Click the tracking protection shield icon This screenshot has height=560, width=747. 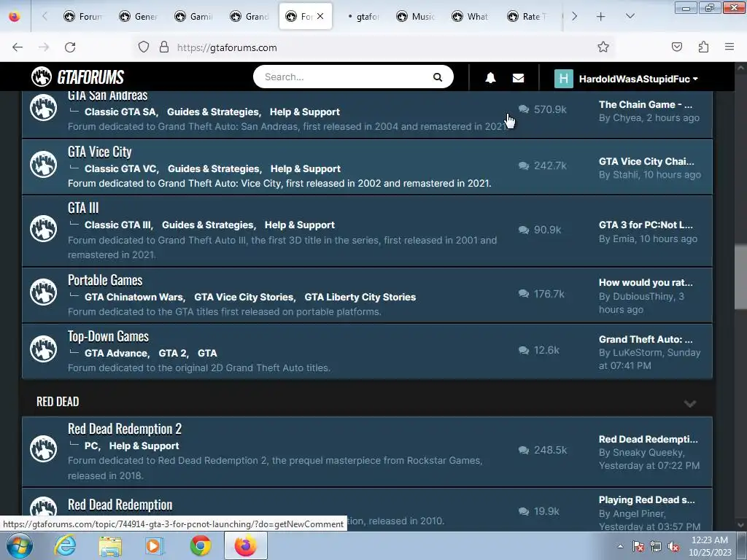[x=144, y=47]
